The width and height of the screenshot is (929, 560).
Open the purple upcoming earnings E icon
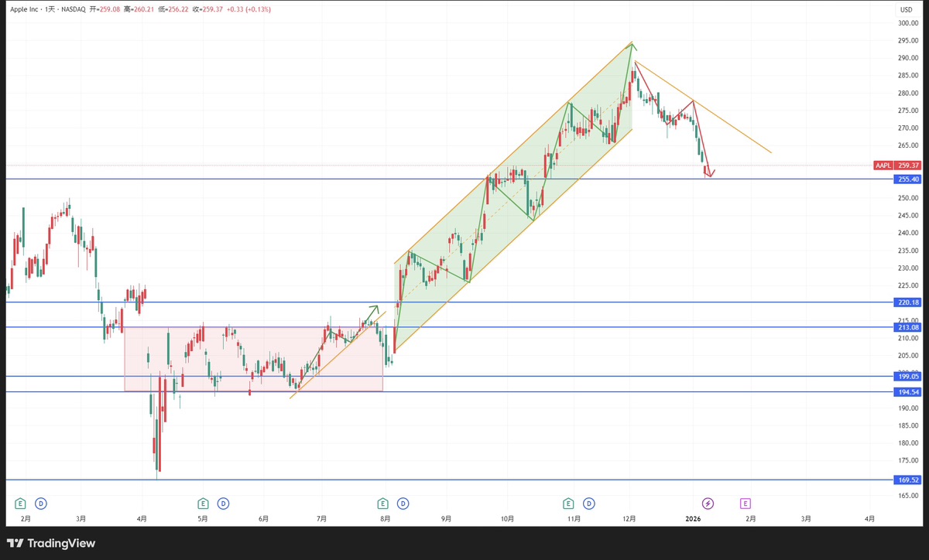click(x=746, y=503)
